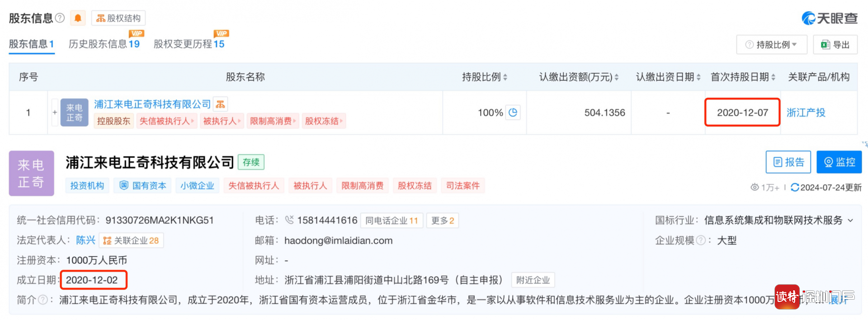The image size is (868, 320).
Task: Select the address 浙江省浦江县浦阳街道中山北路169号
Action: [367, 280]
